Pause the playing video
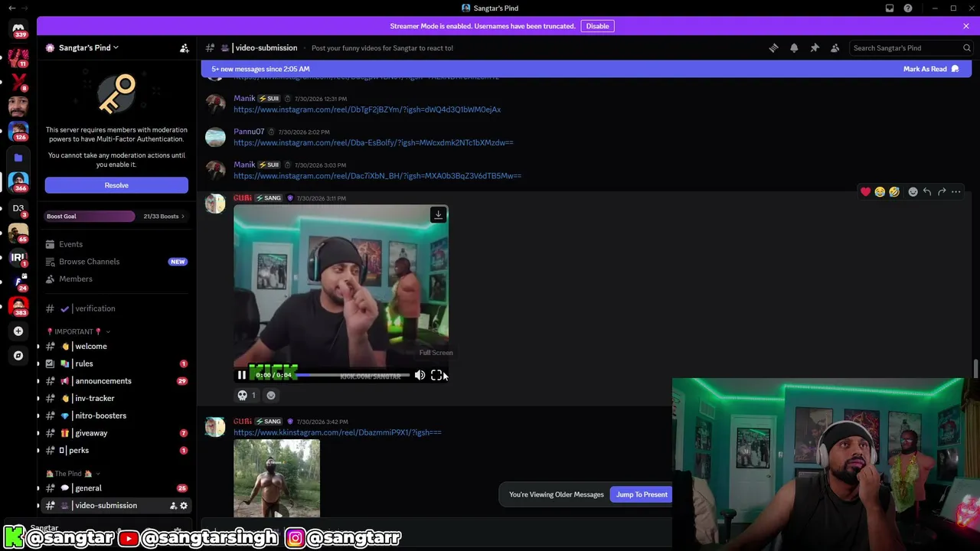The width and height of the screenshot is (980, 551). [242, 375]
